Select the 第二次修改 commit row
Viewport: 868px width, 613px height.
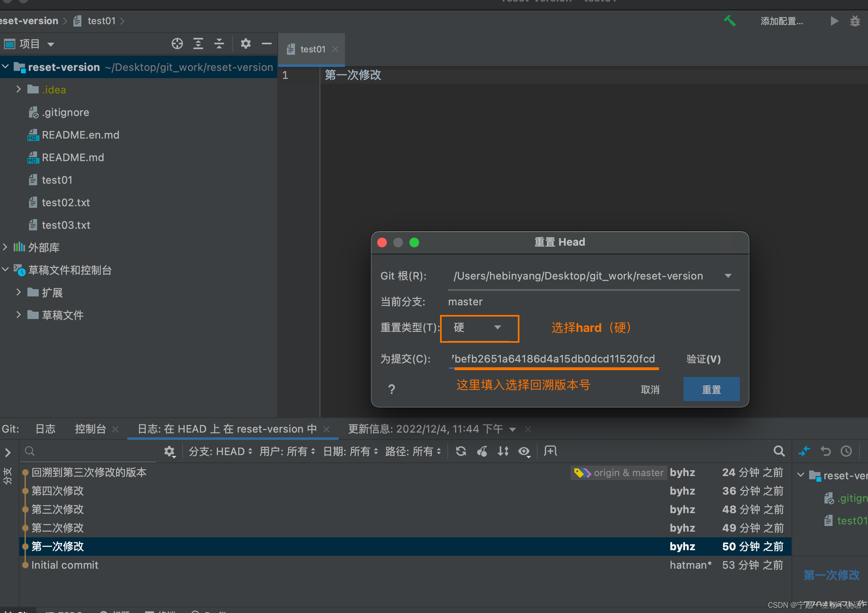(x=405, y=528)
